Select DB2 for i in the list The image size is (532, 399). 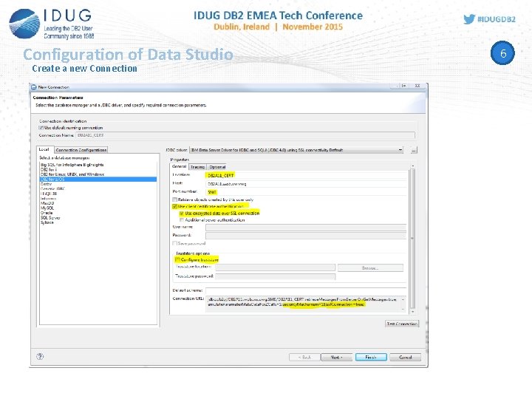49,170
